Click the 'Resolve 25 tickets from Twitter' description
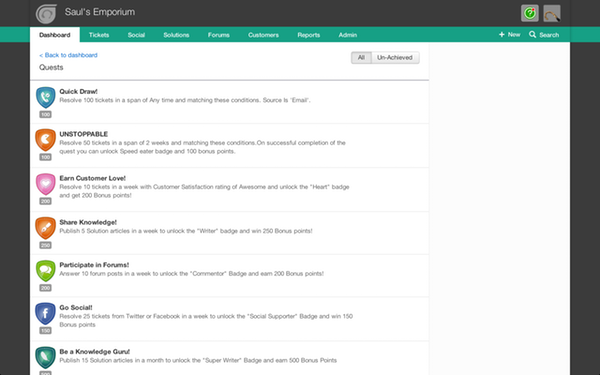 coord(206,320)
